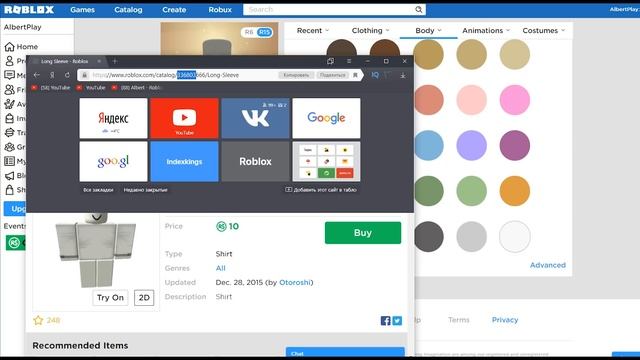Reload the page in browser window
The height and width of the screenshot is (360, 640).
[67, 75]
